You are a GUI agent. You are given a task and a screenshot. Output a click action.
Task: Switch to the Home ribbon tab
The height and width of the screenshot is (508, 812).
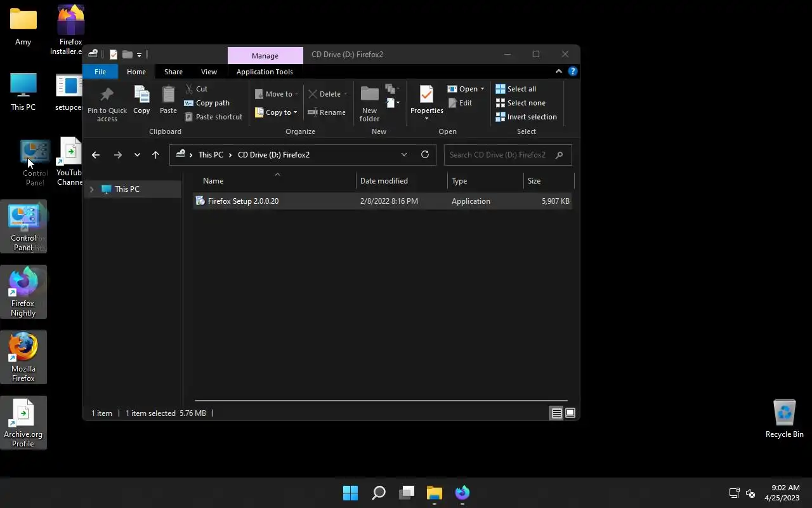(136, 72)
